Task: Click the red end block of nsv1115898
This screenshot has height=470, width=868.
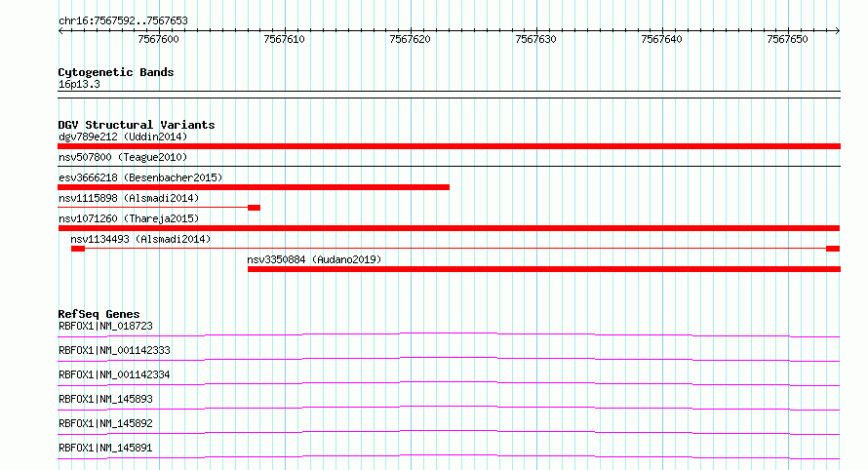Action: tap(255, 208)
